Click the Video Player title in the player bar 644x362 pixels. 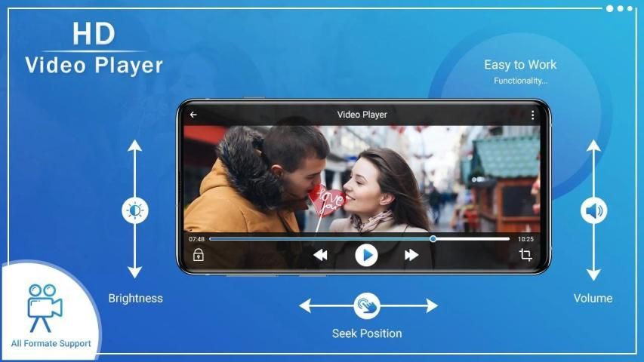pos(362,115)
